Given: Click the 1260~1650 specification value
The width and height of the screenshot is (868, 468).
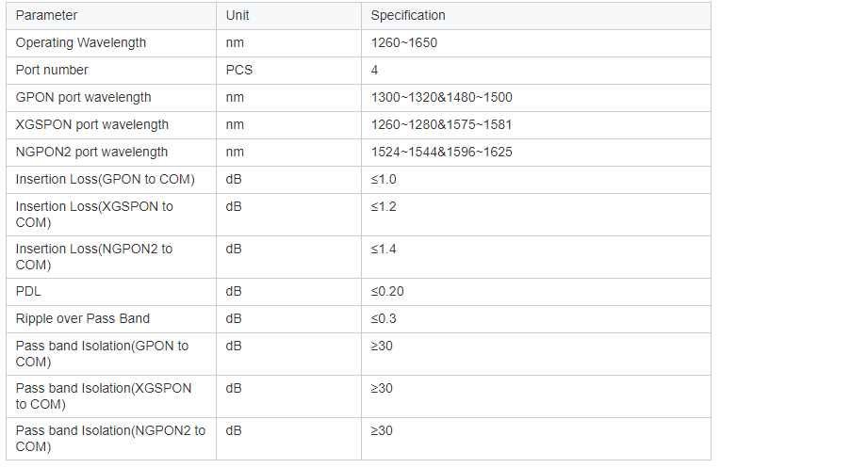Looking at the screenshot, I should tap(403, 42).
